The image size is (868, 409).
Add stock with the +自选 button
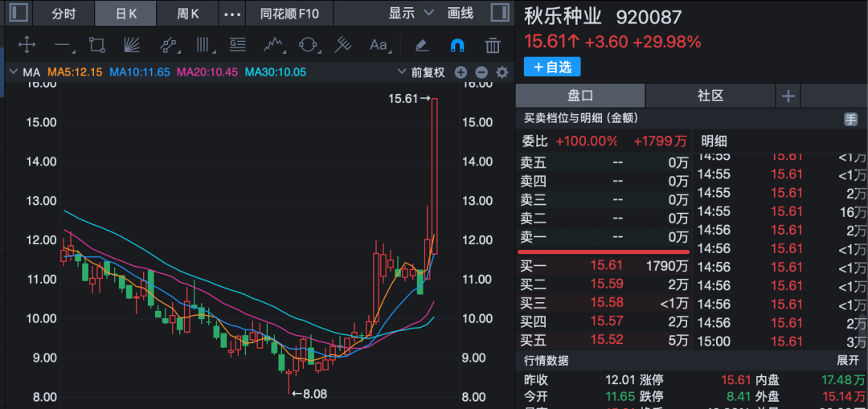coord(552,67)
